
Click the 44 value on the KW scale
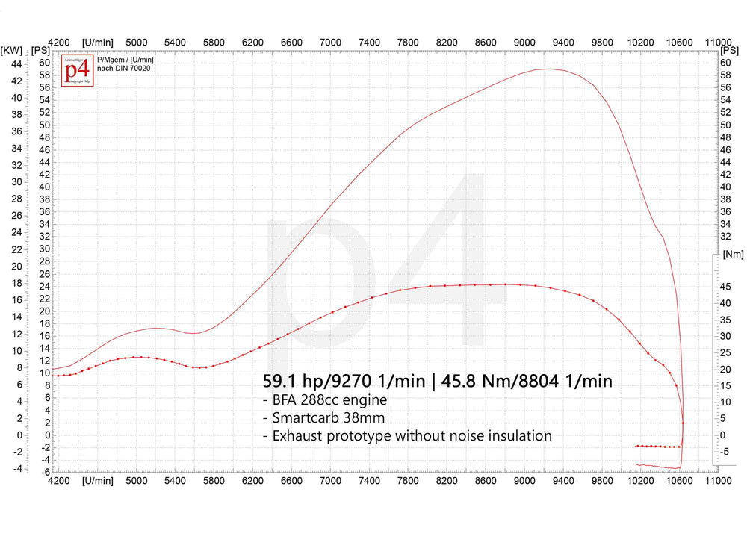pyautogui.click(x=14, y=63)
